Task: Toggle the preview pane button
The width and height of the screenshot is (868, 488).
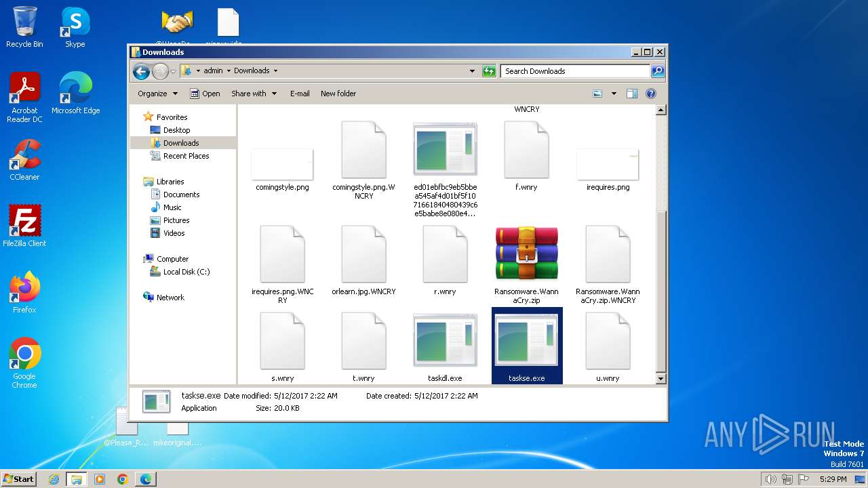Action: tap(632, 94)
